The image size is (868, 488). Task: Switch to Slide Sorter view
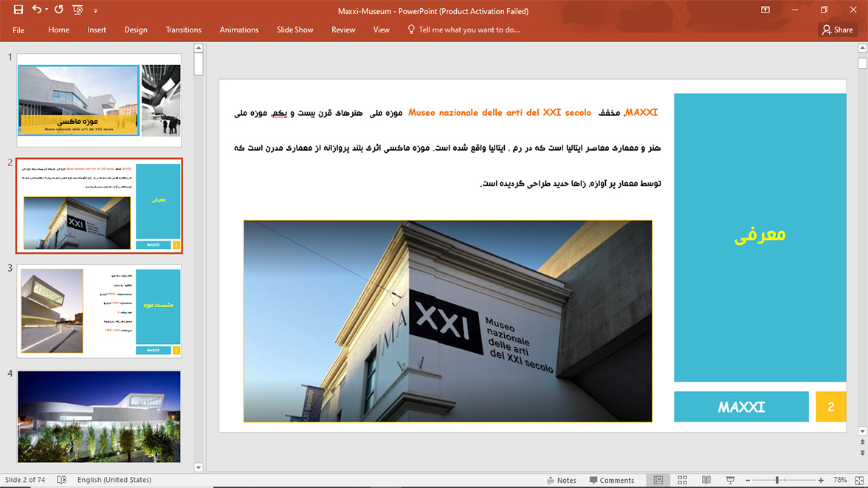tap(682, 480)
